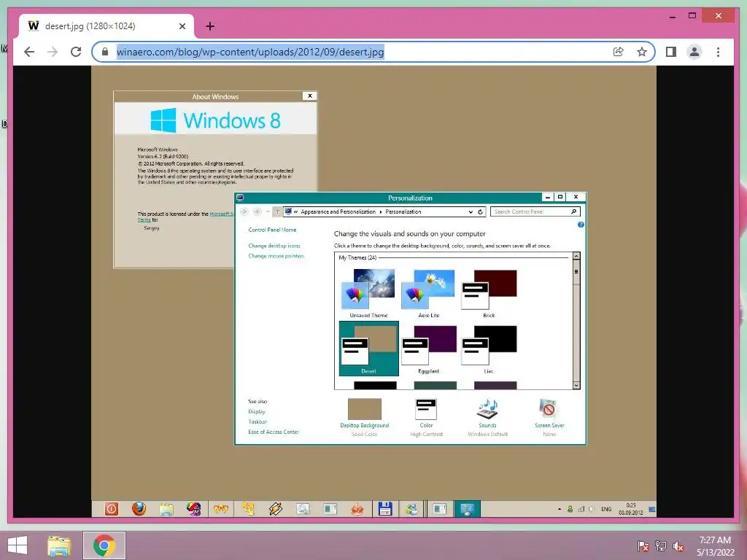Click the blue help icon in Personalization
Image resolution: width=747 pixels, height=560 pixels.
581,225
